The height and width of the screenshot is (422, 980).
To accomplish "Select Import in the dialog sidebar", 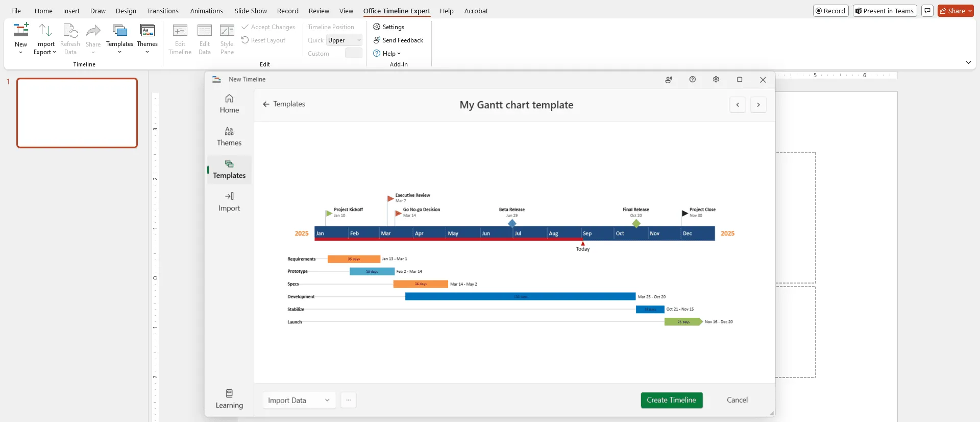I will (229, 202).
